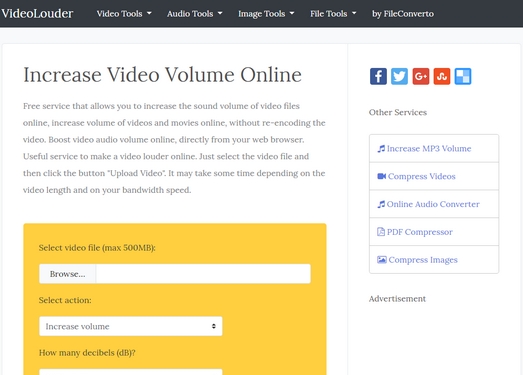Click the Other Services heading

pyautogui.click(x=398, y=112)
